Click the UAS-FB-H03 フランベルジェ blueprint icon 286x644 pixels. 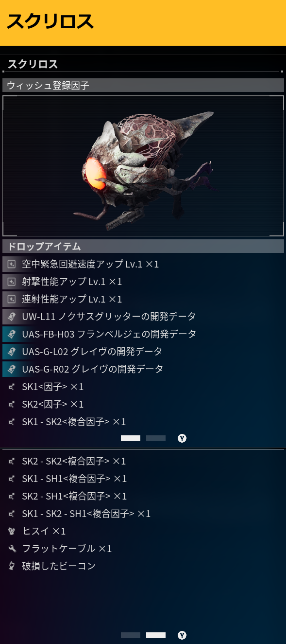(12, 335)
